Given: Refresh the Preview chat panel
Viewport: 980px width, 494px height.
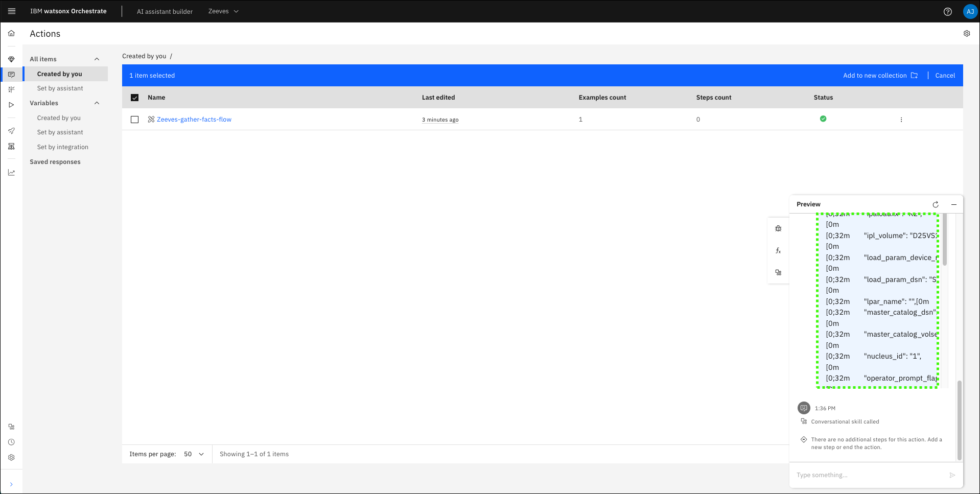Looking at the screenshot, I should pyautogui.click(x=935, y=204).
